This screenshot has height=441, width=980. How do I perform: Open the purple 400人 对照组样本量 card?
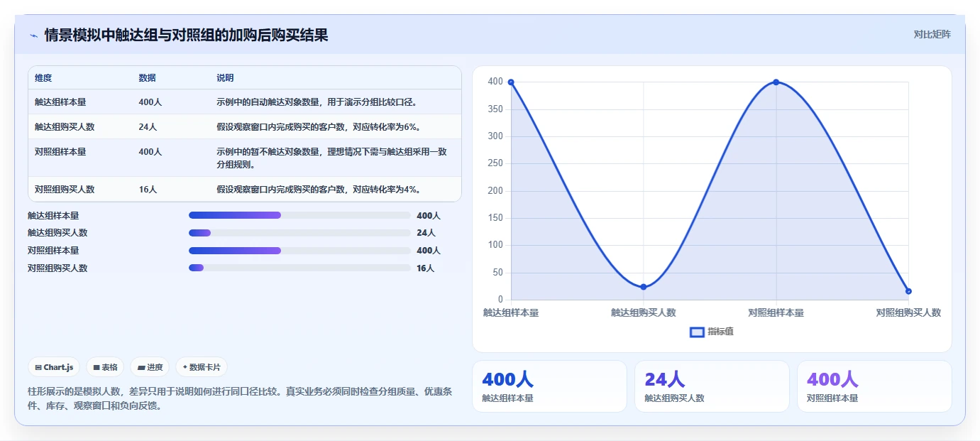[874, 386]
